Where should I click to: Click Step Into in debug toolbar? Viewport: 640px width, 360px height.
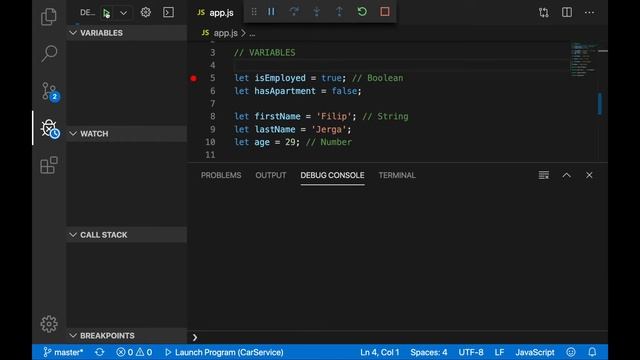pyautogui.click(x=317, y=12)
